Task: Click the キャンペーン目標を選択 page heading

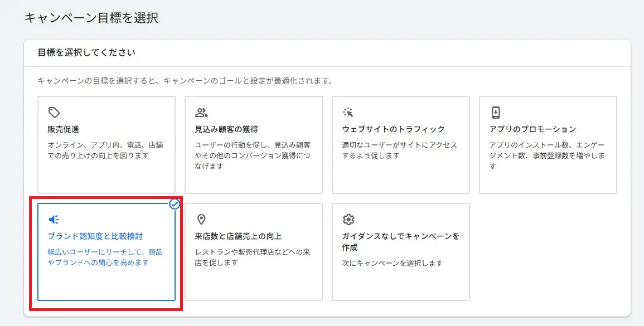Action: coord(91,18)
